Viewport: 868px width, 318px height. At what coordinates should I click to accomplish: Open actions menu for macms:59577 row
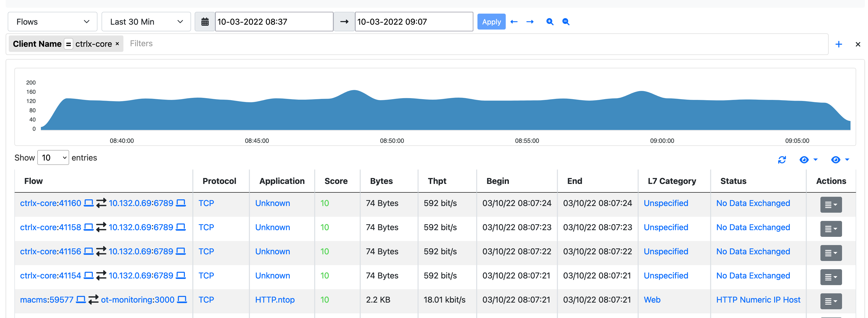[x=831, y=302]
